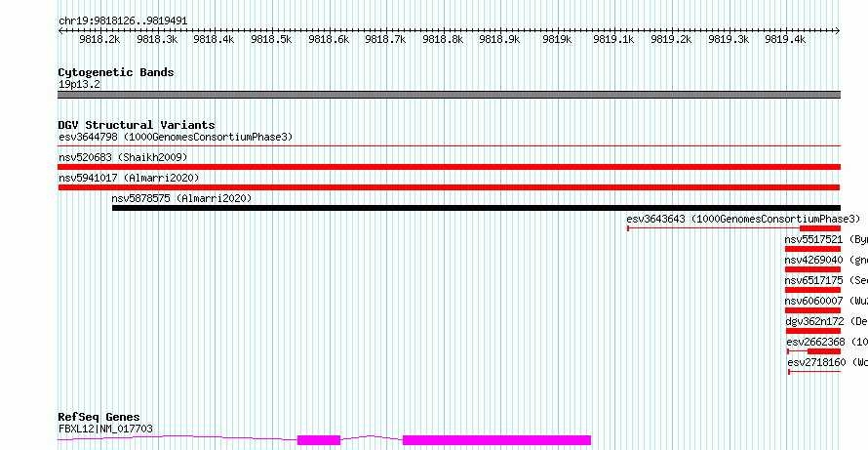
Task: Click the 9818.9k ruler tick label
Action: [500, 39]
